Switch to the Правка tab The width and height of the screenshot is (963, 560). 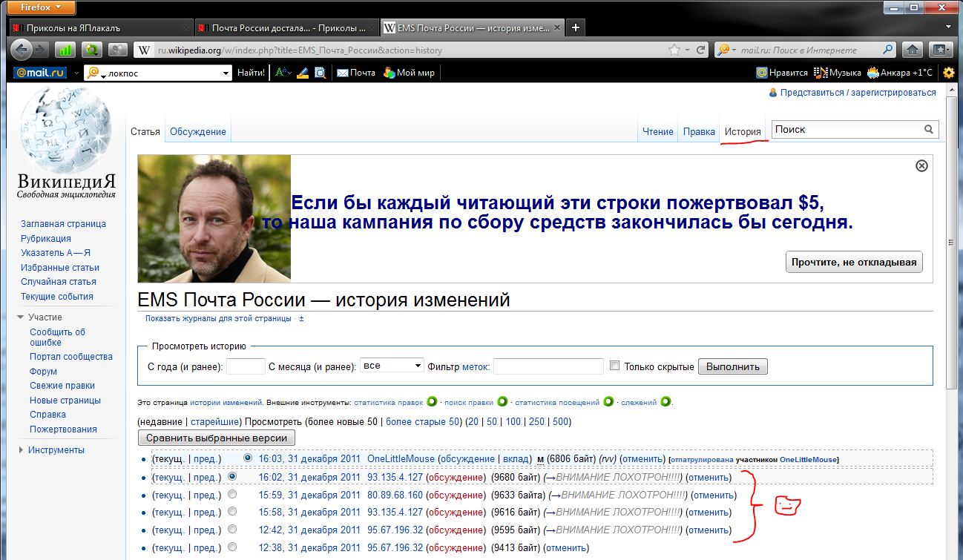[699, 132]
